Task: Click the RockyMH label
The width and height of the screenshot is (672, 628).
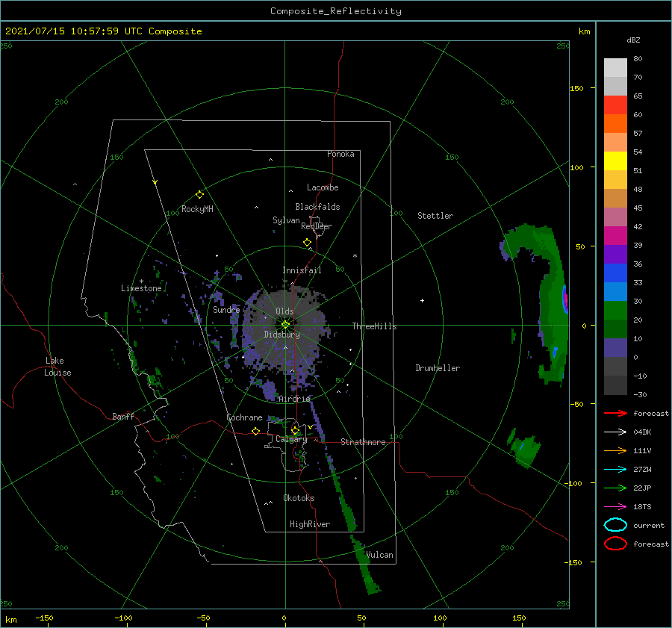Action: tap(197, 209)
